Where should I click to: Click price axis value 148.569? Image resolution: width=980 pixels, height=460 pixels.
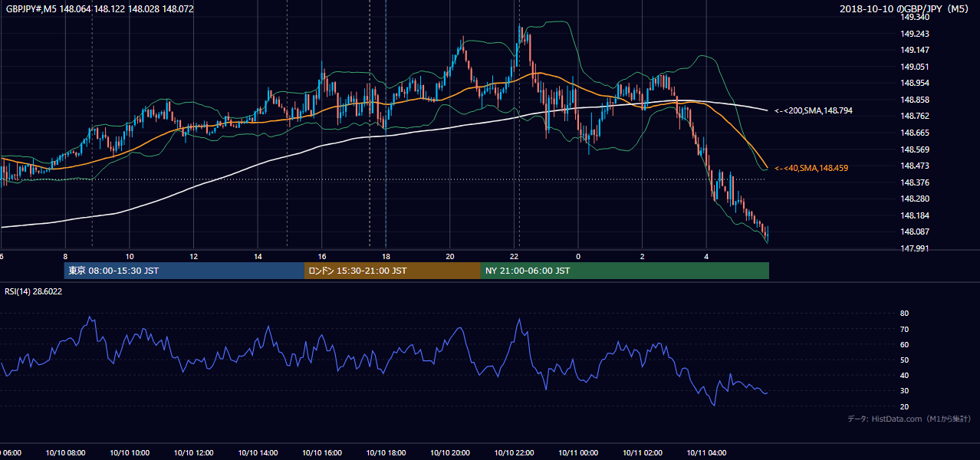[x=915, y=149]
